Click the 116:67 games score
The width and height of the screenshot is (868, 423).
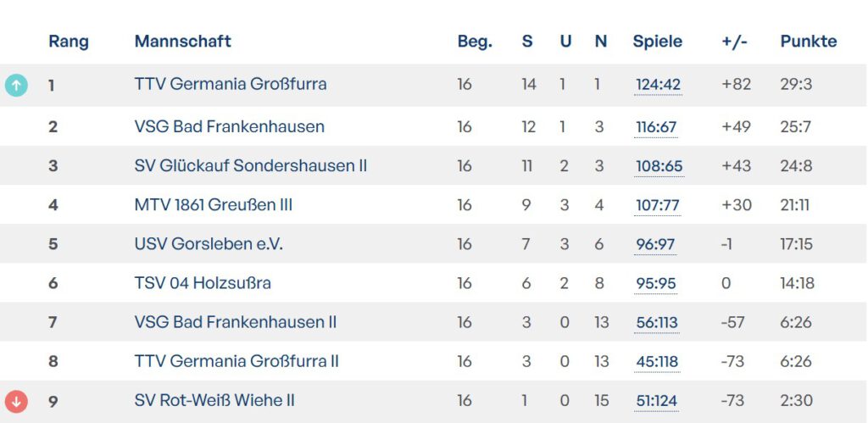point(656,127)
